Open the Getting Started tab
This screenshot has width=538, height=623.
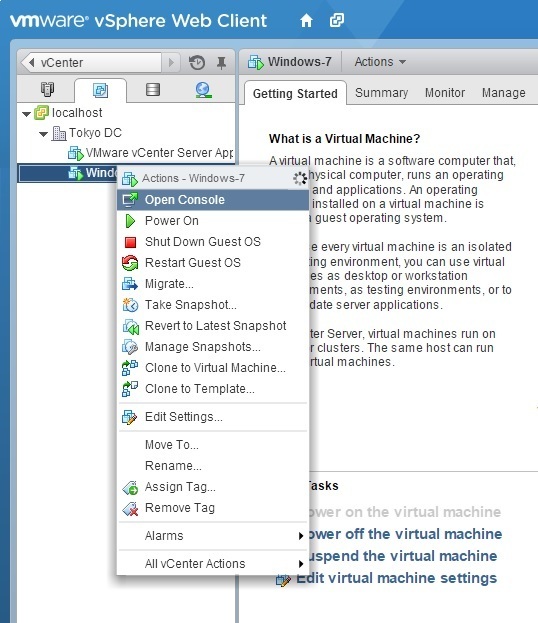click(295, 93)
